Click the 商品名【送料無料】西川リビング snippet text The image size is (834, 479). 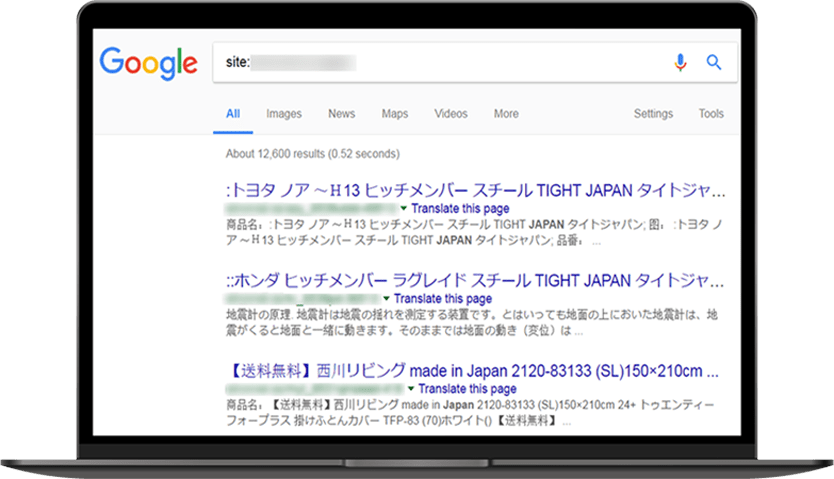[x=470, y=413]
